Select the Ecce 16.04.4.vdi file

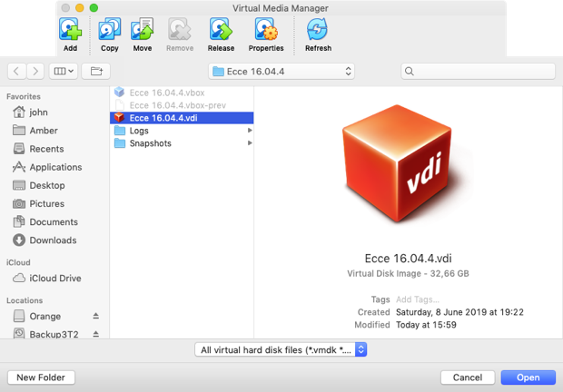(182, 118)
